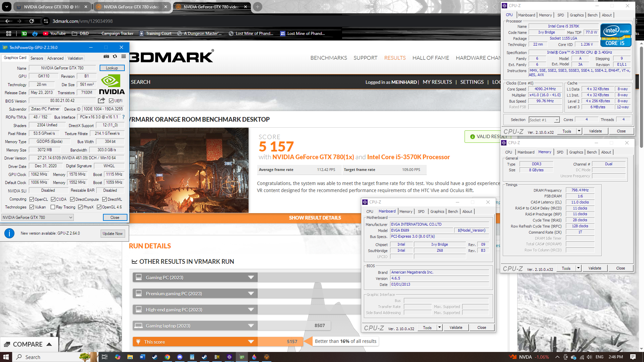
Task: Toggle the PhysX checkbox
Action: [80, 207]
